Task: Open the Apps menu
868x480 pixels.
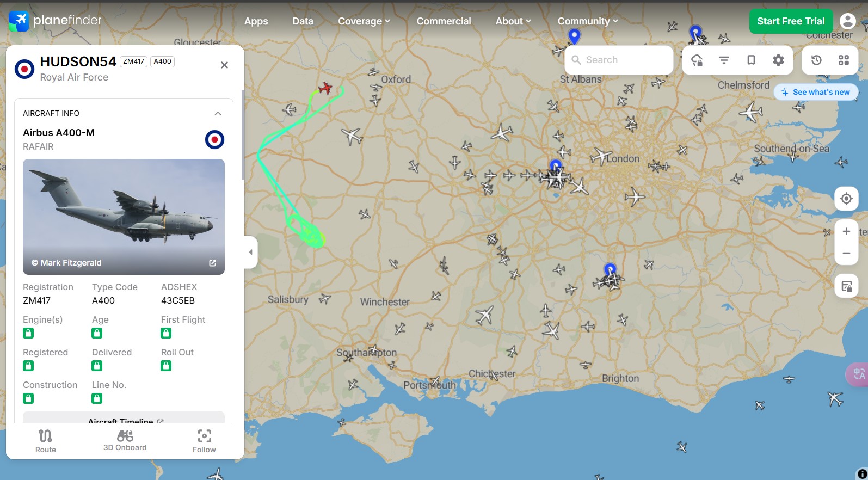Action: pyautogui.click(x=256, y=21)
